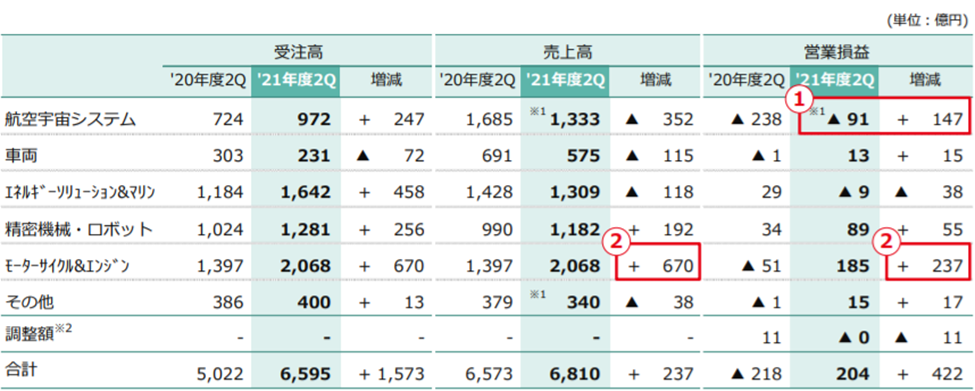Select the 379 sales cell
975x391 pixels.
pos(497,303)
